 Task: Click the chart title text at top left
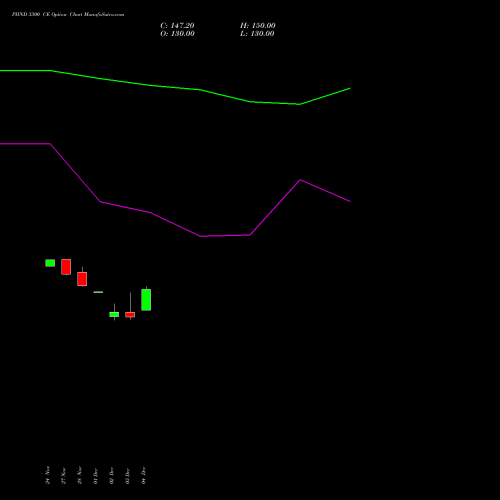pos(68,15)
